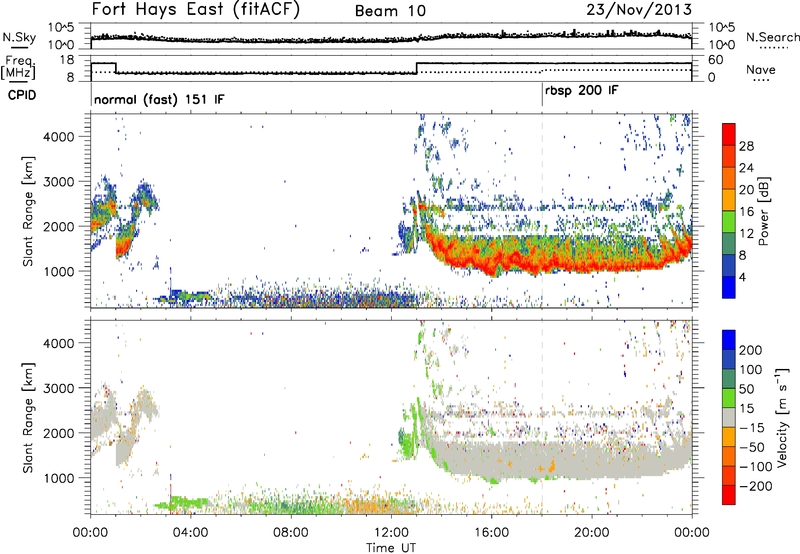800x554 pixels.
Task: Click the Slant Range title of power panel
Action: (28, 211)
